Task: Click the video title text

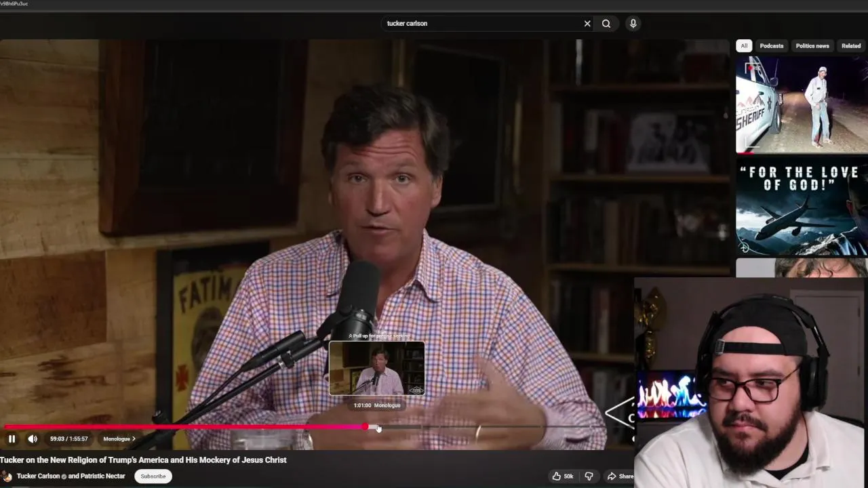Action: point(143,460)
